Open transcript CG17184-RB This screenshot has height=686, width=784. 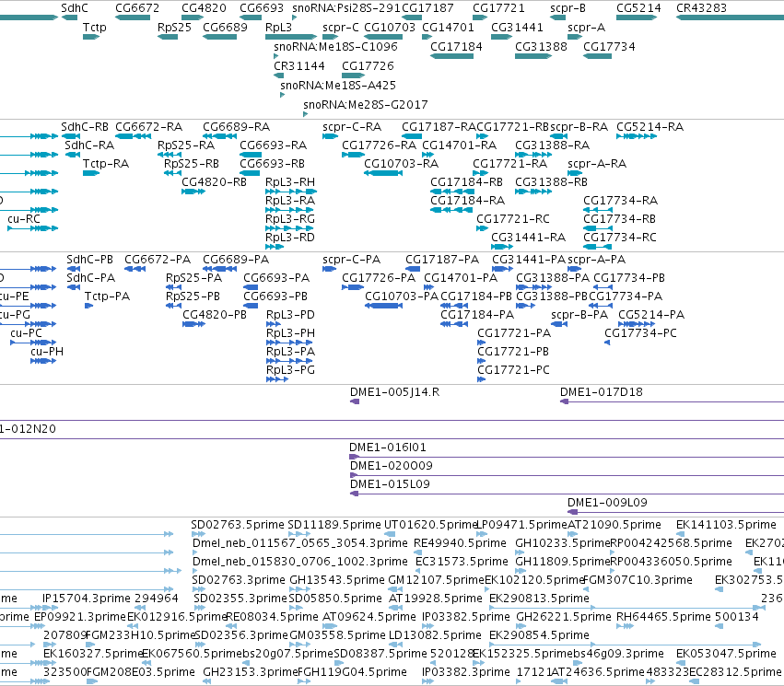point(466,182)
